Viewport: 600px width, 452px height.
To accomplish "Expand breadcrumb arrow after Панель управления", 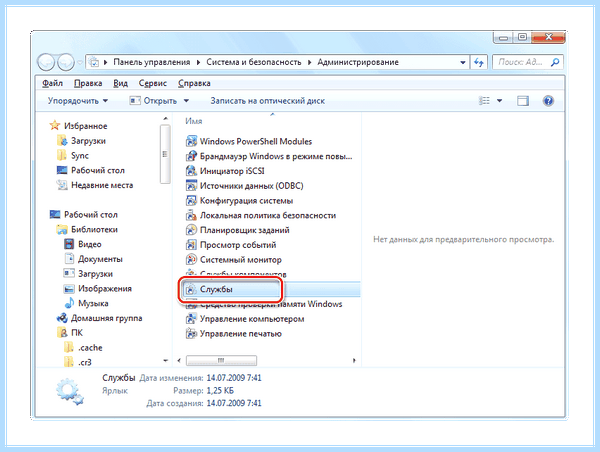I will click(198, 62).
